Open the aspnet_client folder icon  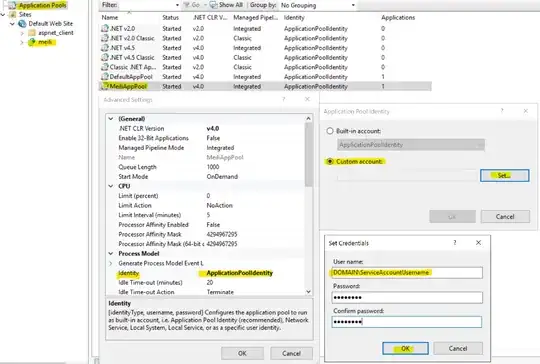coord(32,33)
